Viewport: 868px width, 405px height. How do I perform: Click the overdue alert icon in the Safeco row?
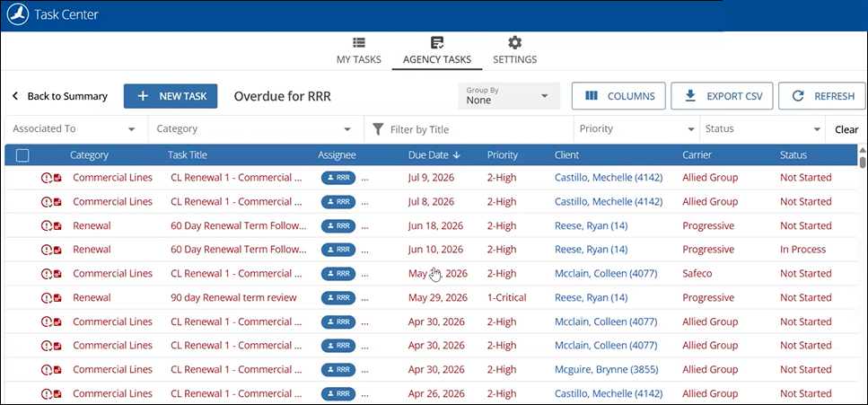47,274
